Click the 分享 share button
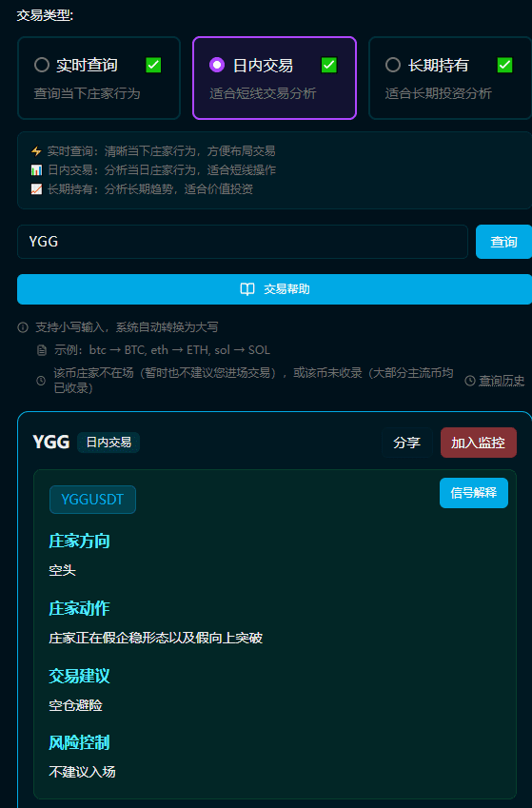532x808 pixels. [x=406, y=443]
